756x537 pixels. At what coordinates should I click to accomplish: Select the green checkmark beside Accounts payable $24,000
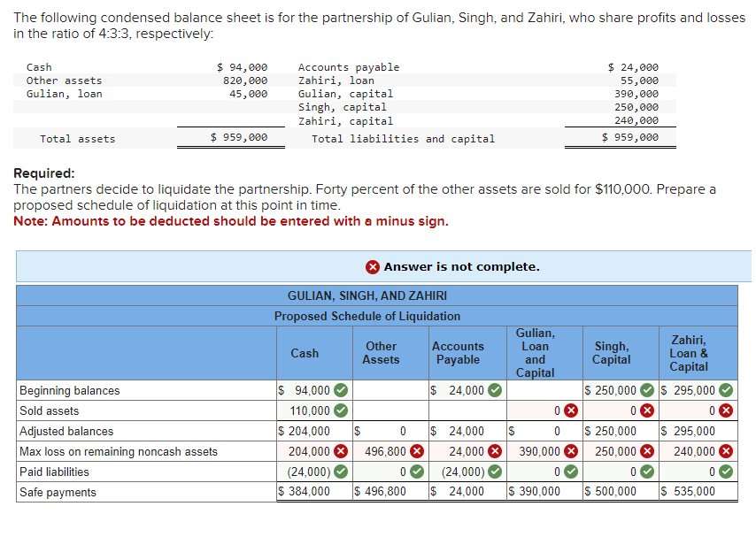click(494, 388)
